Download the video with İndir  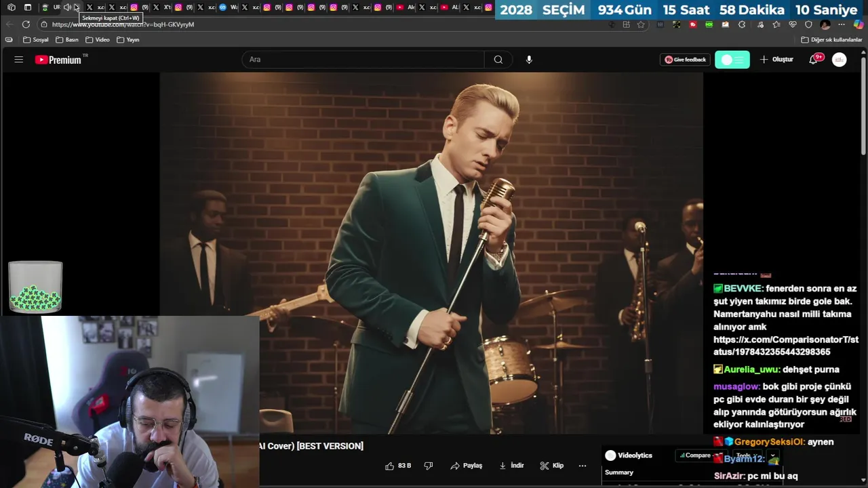(511, 466)
